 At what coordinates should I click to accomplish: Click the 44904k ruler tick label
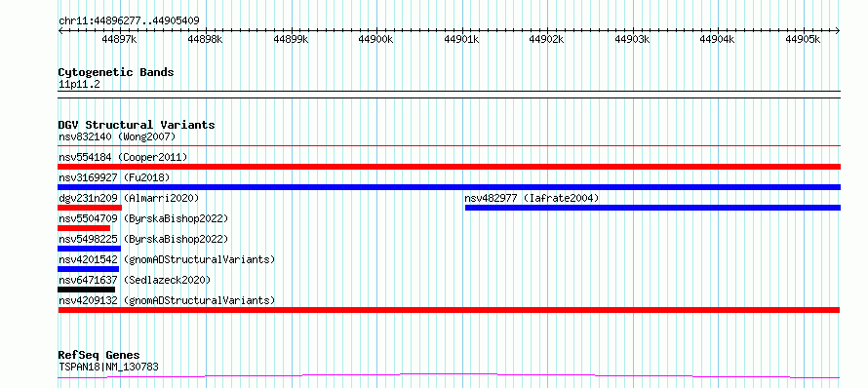718,39
